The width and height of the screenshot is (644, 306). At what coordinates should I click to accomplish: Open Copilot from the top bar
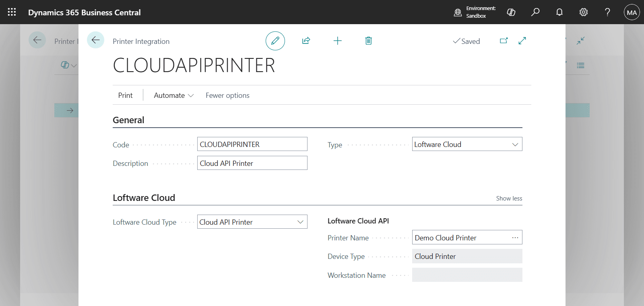pyautogui.click(x=511, y=12)
